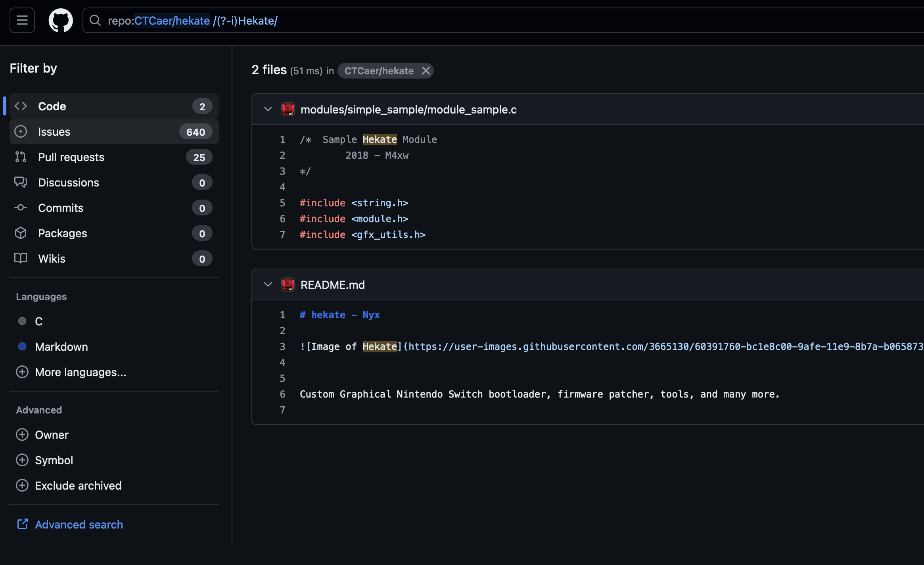Click the CTCaer/hekate filter chip label

(379, 71)
